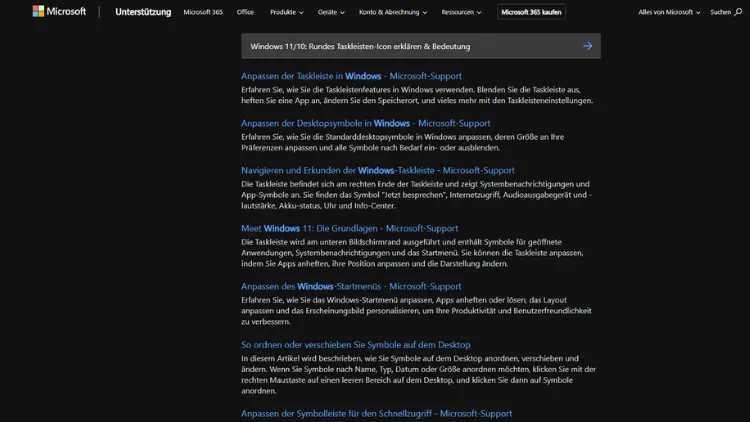
Task: Click the Microsoft 365 kaufen button
Action: [x=531, y=12]
